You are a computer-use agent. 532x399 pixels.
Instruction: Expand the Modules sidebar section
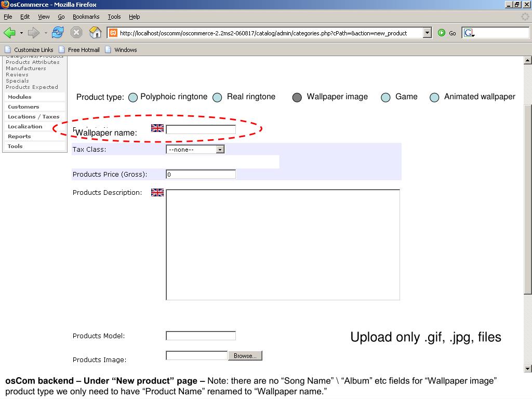[x=34, y=97]
